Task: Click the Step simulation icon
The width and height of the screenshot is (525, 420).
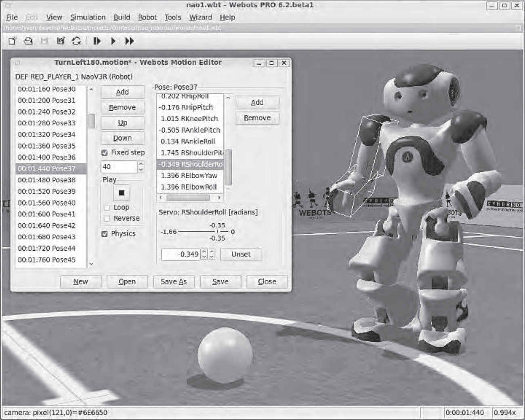Action: pyautogui.click(x=97, y=41)
